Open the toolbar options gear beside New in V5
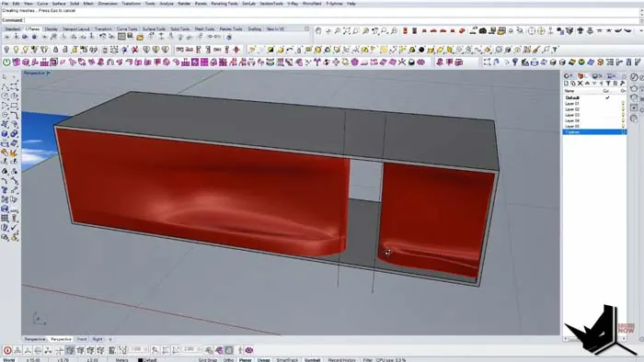This screenshot has width=644, height=362. [306, 28]
